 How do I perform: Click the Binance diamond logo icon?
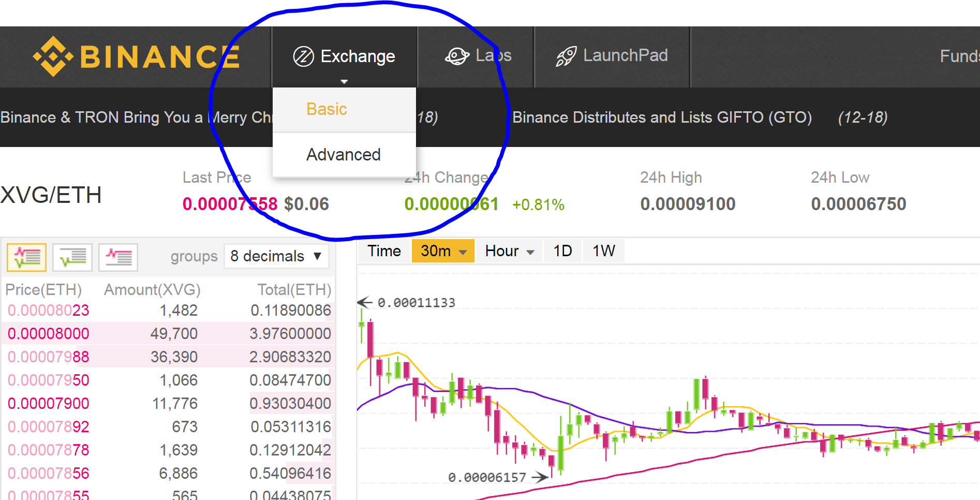pyautogui.click(x=53, y=56)
